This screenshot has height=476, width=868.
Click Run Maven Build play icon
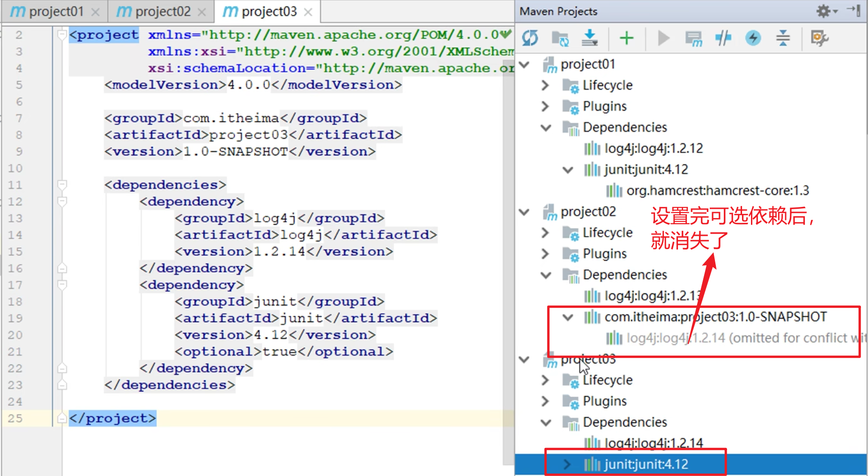click(x=663, y=38)
